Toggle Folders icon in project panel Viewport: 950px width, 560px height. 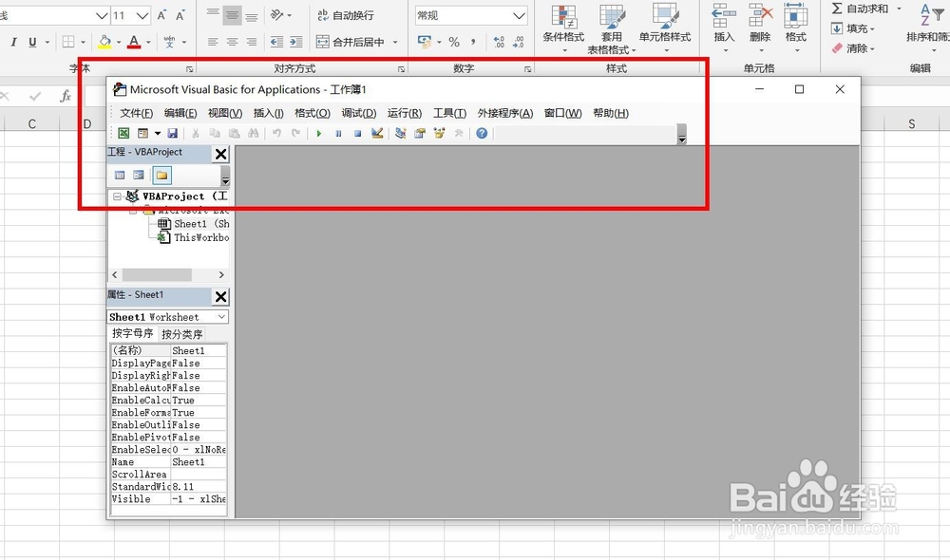[x=161, y=176]
